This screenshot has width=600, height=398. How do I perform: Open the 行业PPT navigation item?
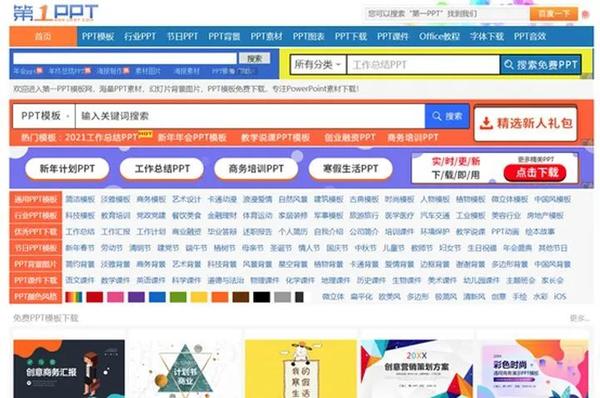coord(140,36)
